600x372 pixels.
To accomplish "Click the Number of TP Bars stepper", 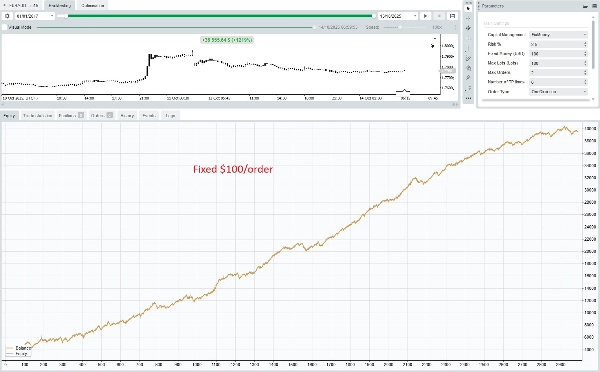I will (x=585, y=82).
